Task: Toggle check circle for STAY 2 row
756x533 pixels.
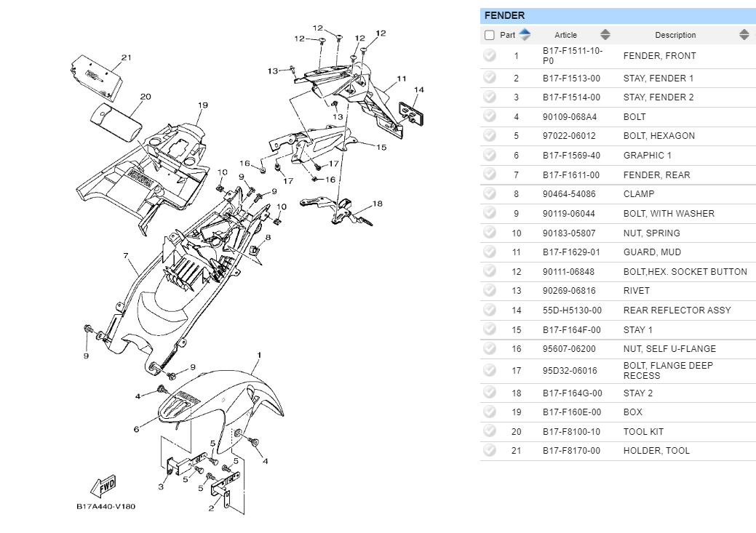Action: tap(490, 392)
